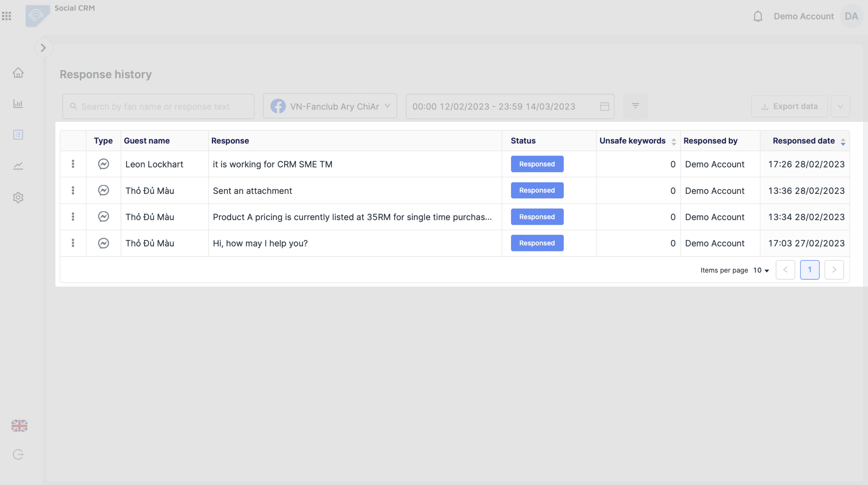The image size is (868, 485).
Task: Open the apps grid launcher icon
Action: (7, 16)
